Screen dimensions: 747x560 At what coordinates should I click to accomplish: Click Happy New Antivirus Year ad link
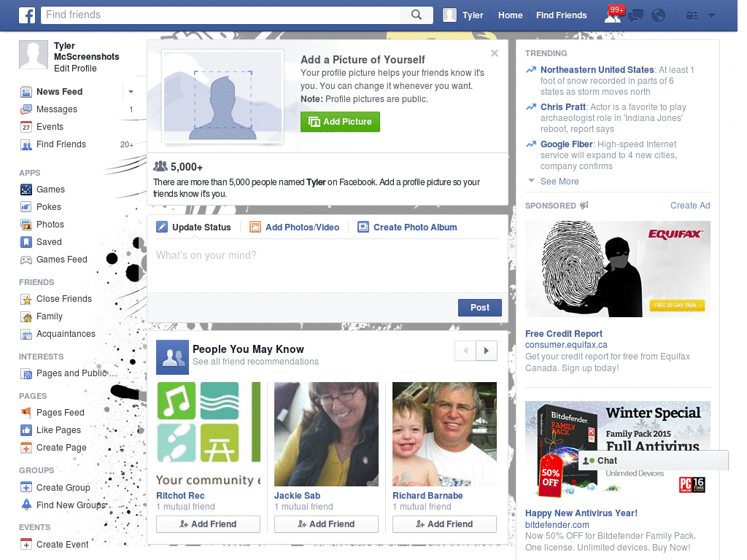pos(581,513)
